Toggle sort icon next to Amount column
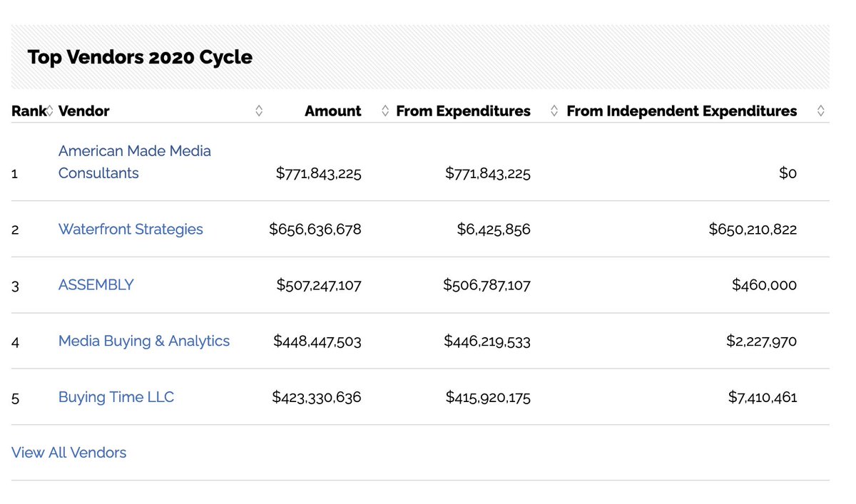The height and width of the screenshot is (504, 856). [385, 111]
